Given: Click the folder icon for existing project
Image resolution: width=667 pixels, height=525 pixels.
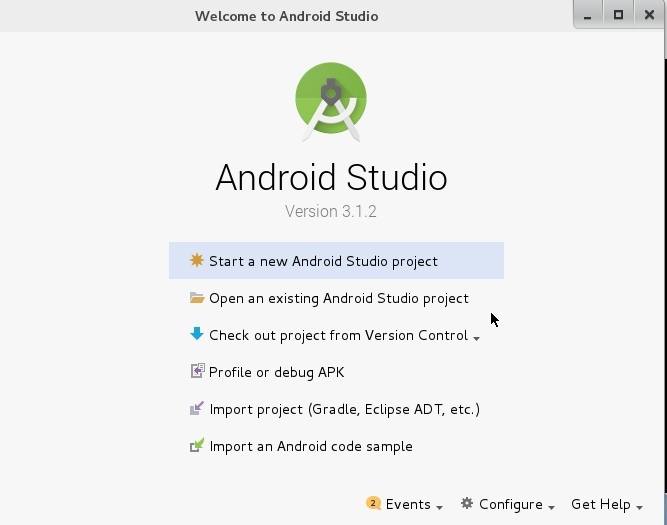Looking at the screenshot, I should 197,298.
